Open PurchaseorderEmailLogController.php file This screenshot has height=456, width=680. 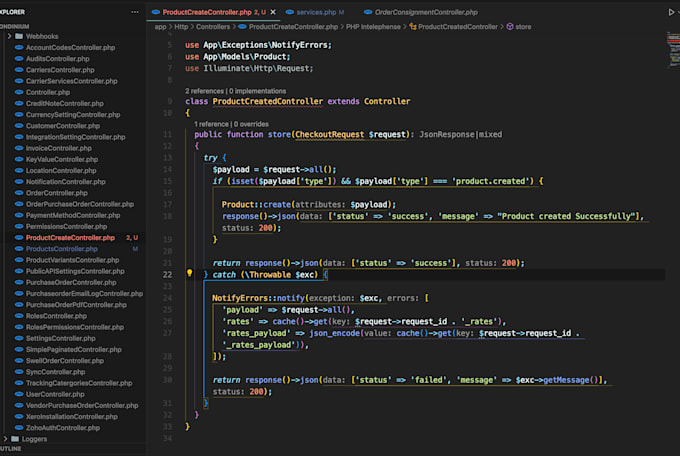[84, 294]
